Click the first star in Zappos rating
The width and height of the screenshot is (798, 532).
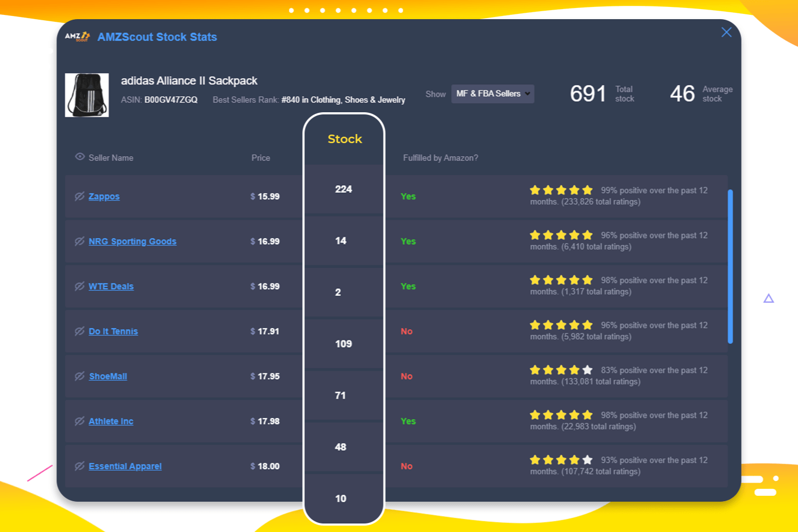(x=535, y=189)
